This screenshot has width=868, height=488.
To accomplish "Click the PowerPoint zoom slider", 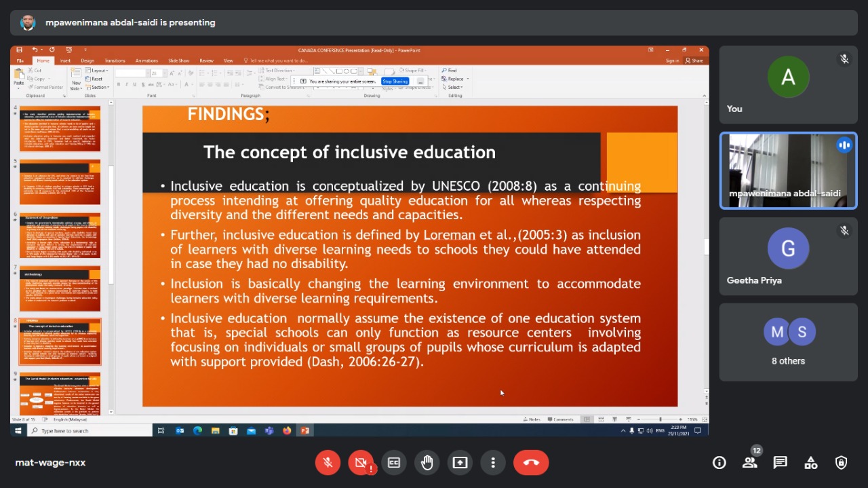I will point(660,419).
